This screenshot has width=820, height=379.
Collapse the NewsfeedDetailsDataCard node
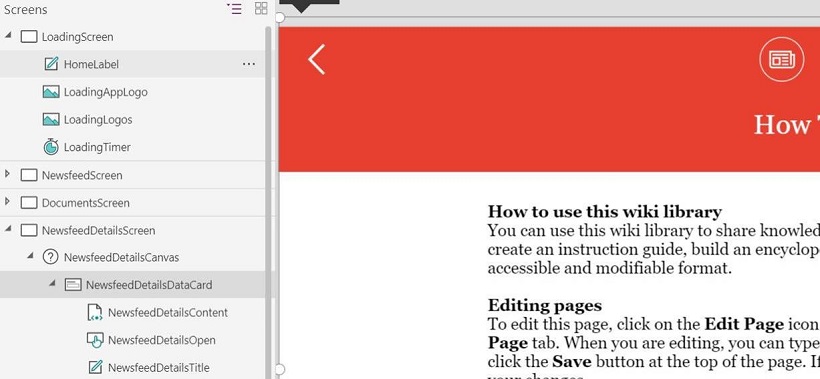(52, 284)
